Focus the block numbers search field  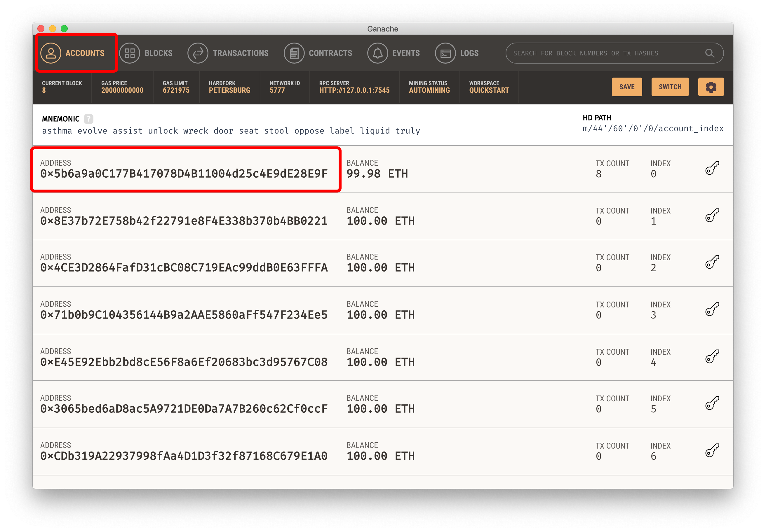pos(600,53)
